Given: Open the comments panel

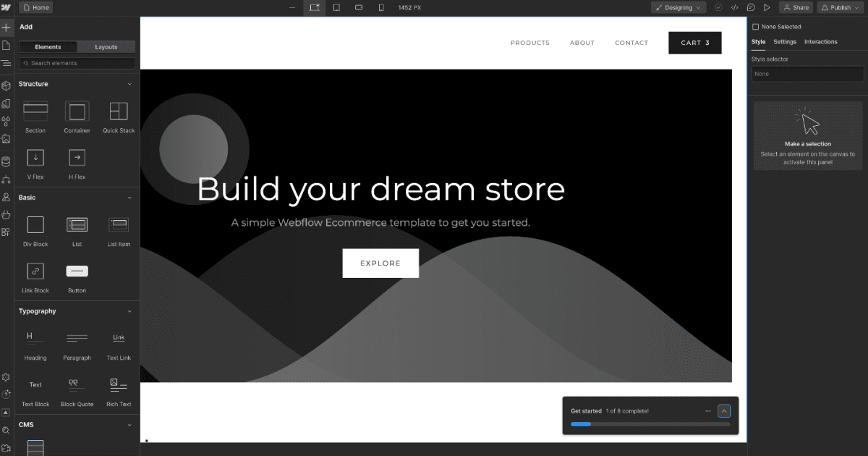Looking at the screenshot, I should click(752, 7).
